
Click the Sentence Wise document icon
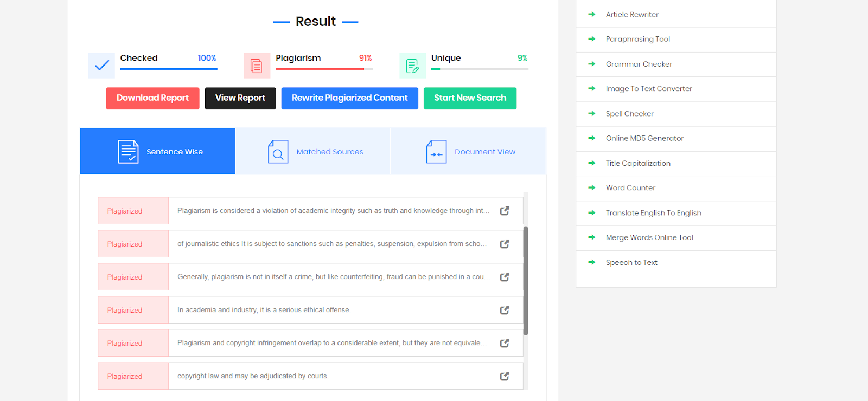click(x=129, y=152)
